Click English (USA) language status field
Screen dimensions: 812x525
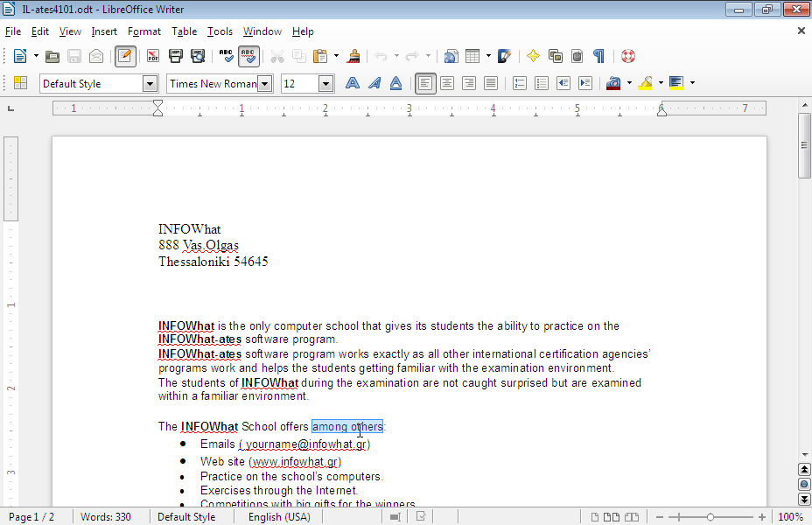[279, 517]
